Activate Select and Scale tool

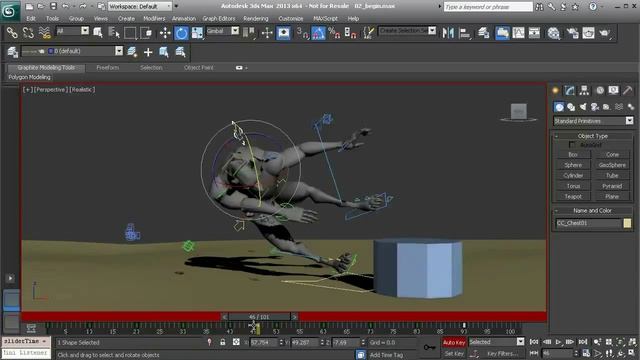pos(197,33)
